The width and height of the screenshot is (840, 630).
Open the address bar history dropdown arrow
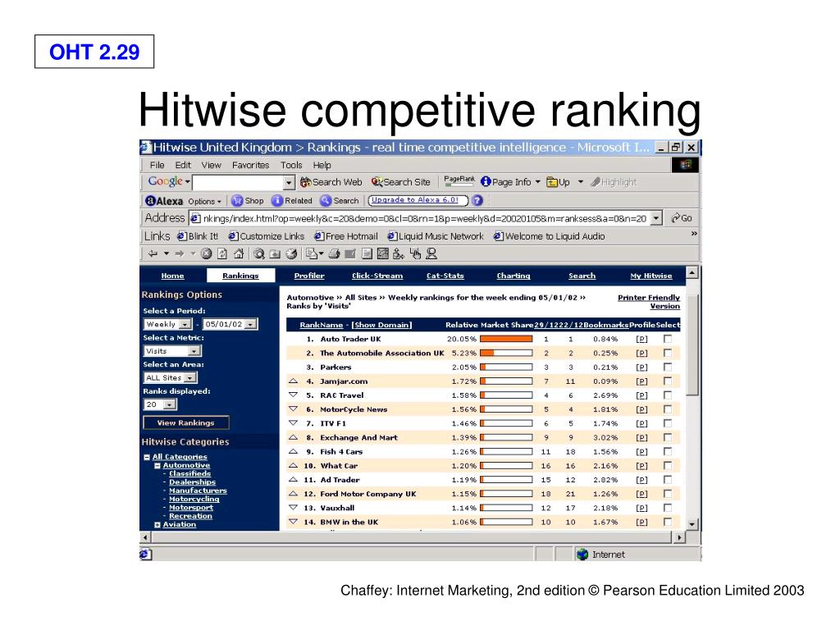point(656,218)
